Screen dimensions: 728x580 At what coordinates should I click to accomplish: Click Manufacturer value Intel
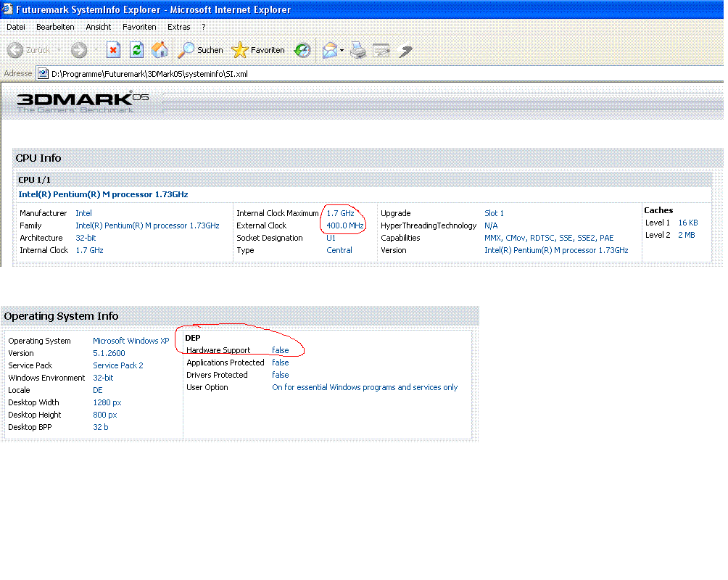pos(83,213)
